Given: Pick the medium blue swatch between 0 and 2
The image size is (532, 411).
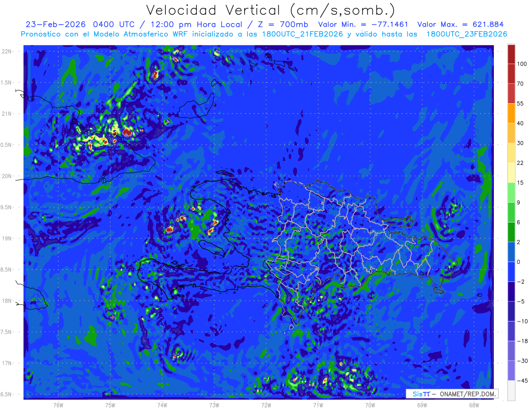Looking at the screenshot, I should click(x=511, y=251).
